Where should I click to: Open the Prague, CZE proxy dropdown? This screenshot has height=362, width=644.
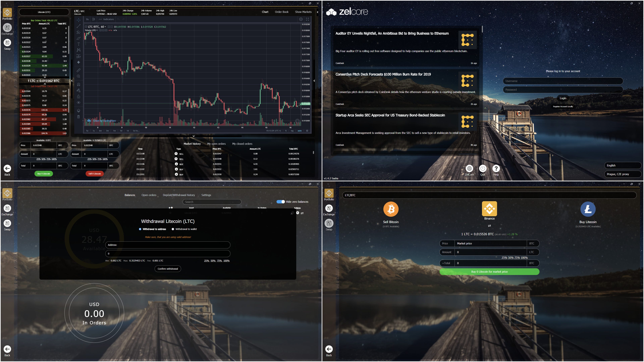coord(623,174)
